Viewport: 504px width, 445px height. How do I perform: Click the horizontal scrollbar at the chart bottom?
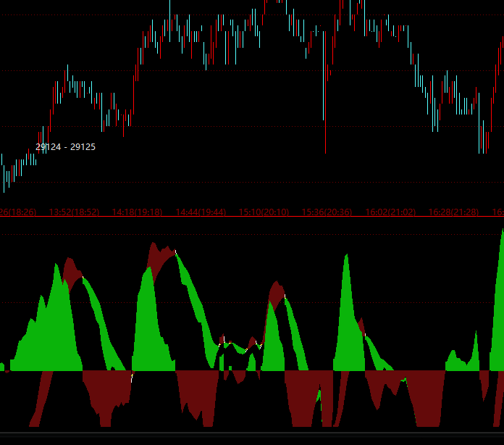[x=252, y=434]
